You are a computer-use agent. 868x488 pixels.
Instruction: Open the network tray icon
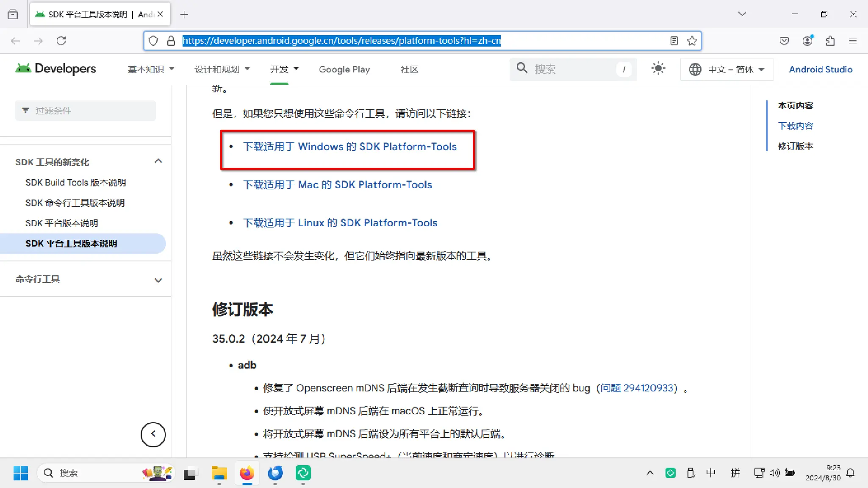(x=759, y=473)
